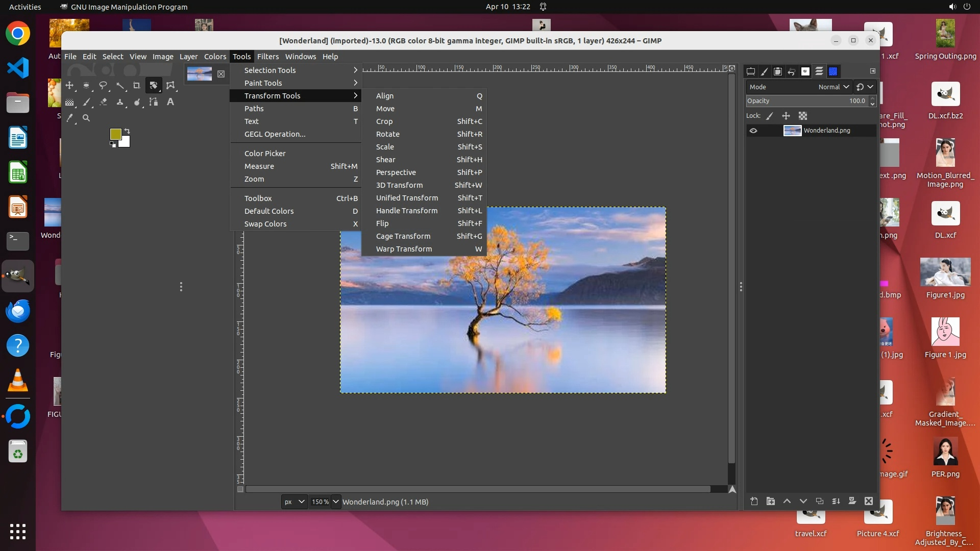Select the Clone stamp tool
The image size is (980, 551).
point(120,102)
